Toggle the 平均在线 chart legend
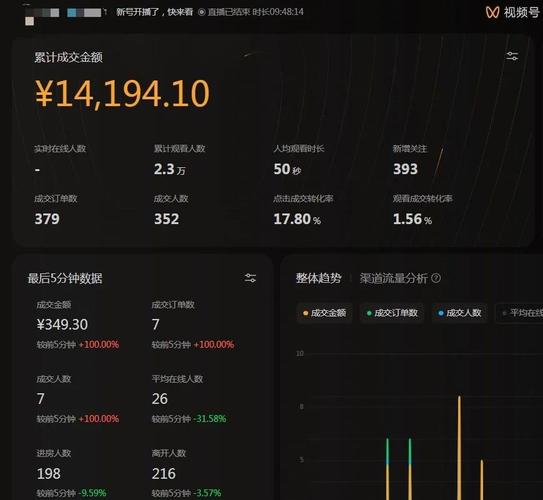543x500 pixels. [519, 313]
